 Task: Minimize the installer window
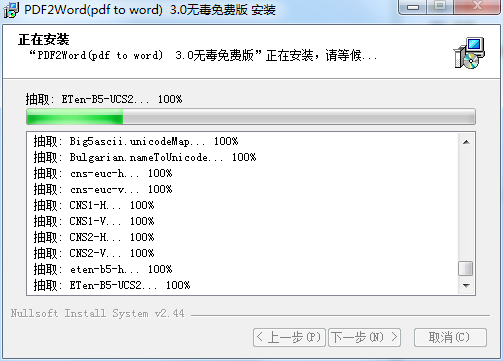(x=413, y=7)
